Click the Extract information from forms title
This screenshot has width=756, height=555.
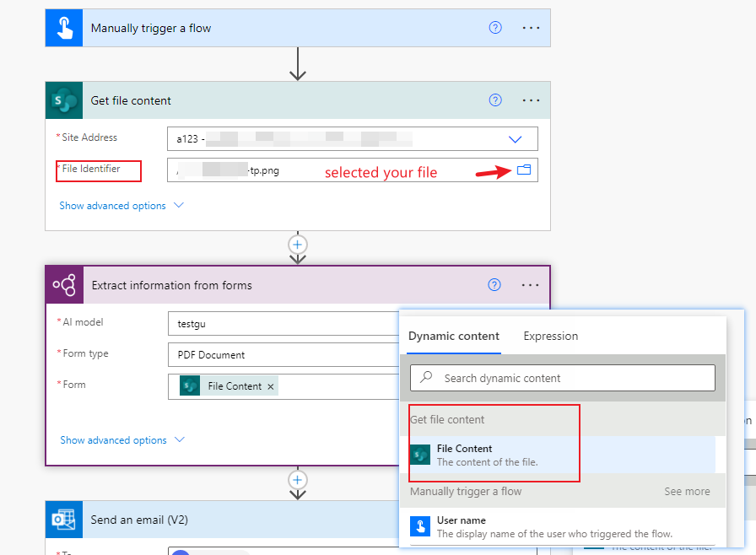pyautogui.click(x=171, y=285)
